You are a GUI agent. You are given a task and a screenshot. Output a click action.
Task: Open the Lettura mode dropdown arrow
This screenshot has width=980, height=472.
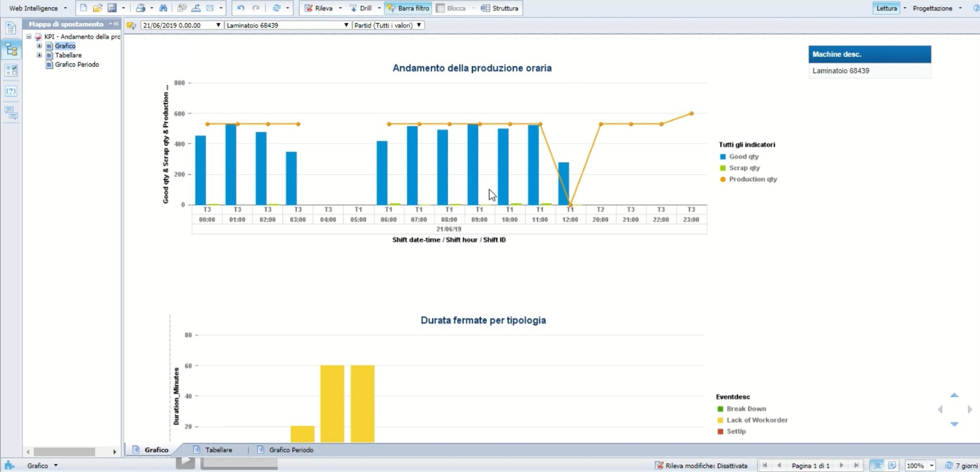click(x=905, y=8)
